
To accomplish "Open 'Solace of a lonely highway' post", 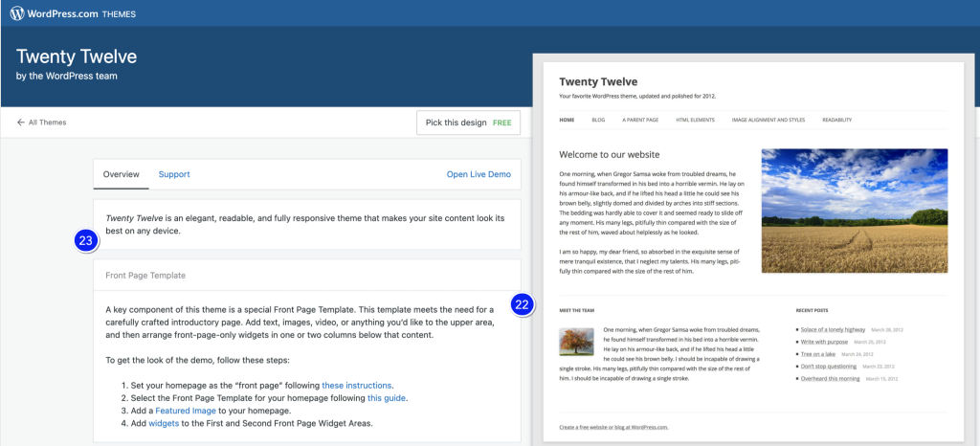I will pyautogui.click(x=832, y=329).
